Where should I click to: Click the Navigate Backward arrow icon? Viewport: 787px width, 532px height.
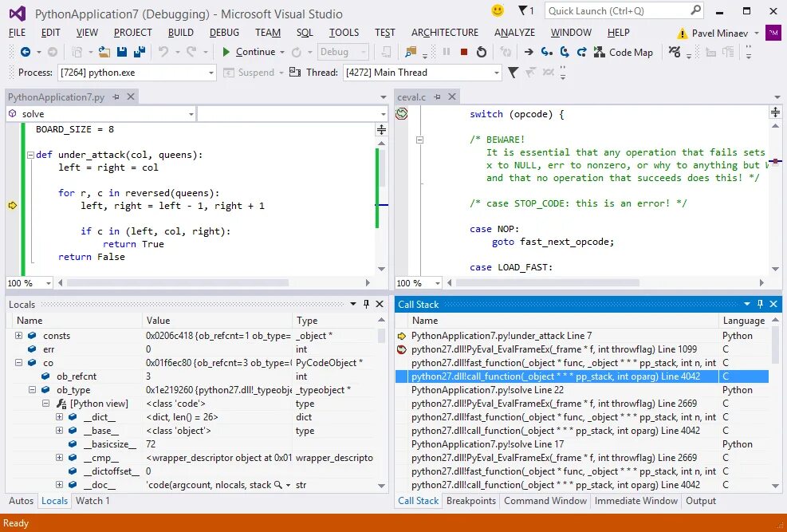25,52
